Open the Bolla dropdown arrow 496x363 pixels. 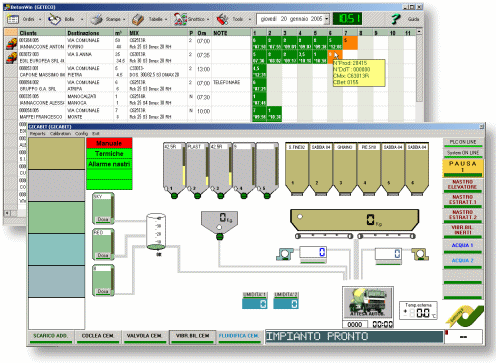[82, 19]
